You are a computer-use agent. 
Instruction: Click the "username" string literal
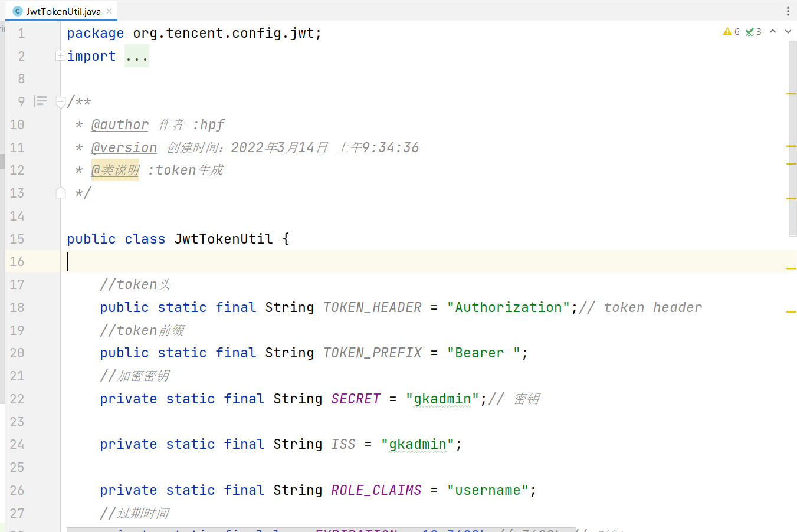[x=488, y=490]
